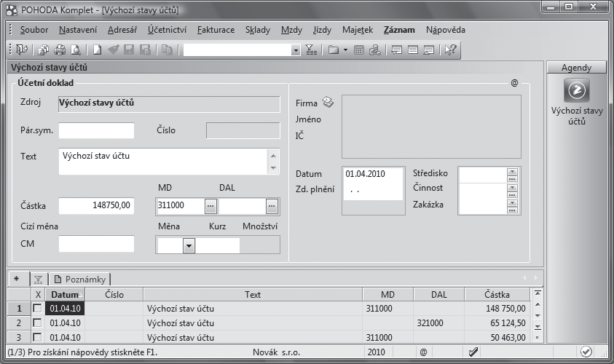
Task: Select table cell 65 124,50
Action: (497, 323)
